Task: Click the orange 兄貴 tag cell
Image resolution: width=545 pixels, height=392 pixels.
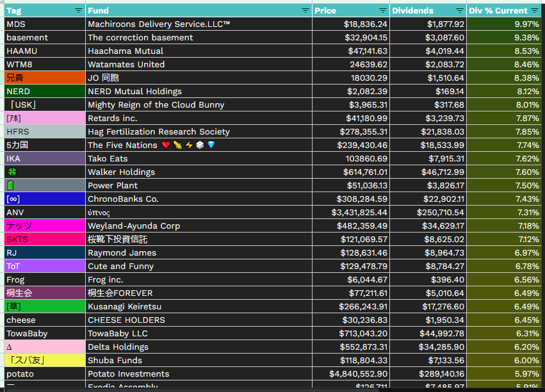Action: (x=45, y=78)
